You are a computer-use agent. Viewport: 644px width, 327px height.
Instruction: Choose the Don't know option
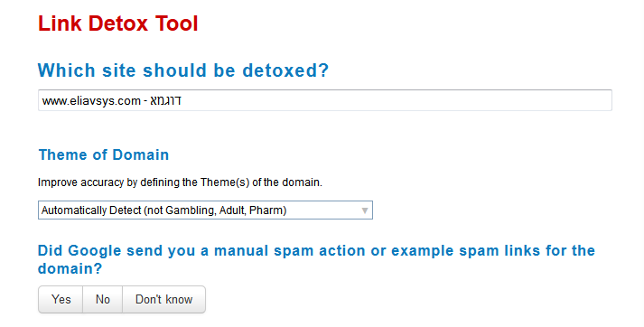pos(163,300)
